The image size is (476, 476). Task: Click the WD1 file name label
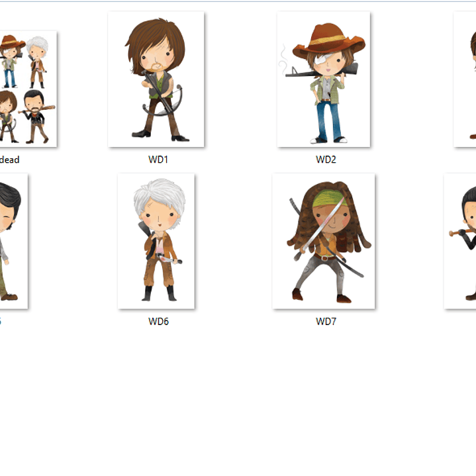coord(158,160)
